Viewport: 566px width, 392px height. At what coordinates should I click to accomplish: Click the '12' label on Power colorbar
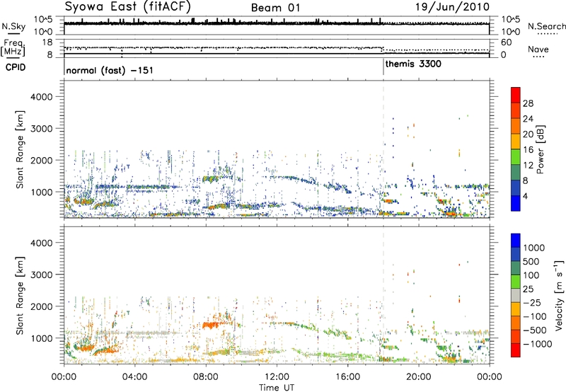(528, 166)
